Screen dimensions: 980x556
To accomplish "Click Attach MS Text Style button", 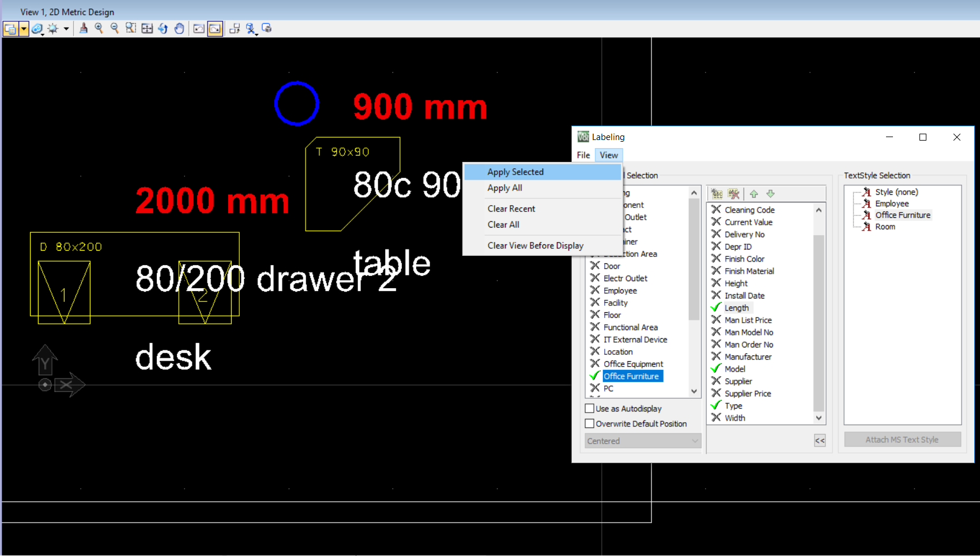I will click(x=902, y=440).
